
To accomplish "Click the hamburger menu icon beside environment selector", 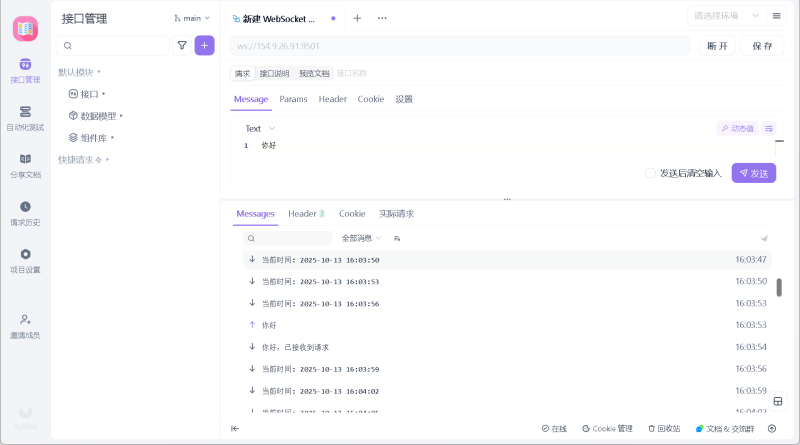I will pyautogui.click(x=777, y=16).
